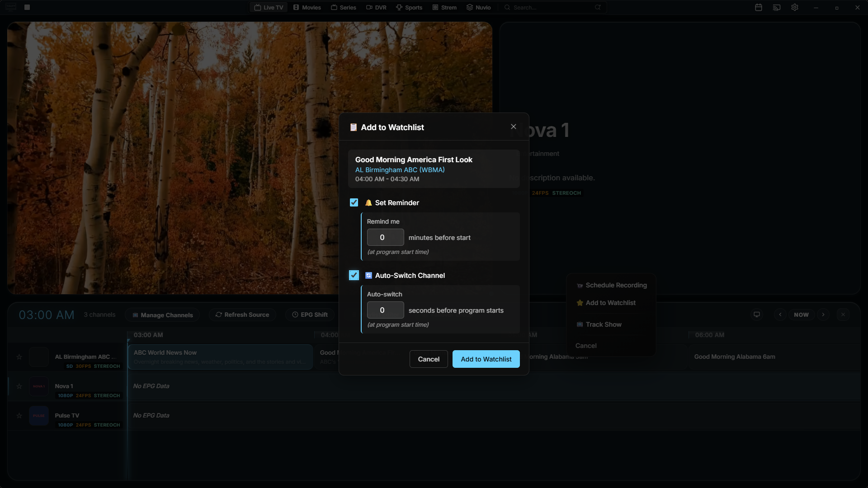Close the Add to Watchlist dialog
868x488 pixels.
(513, 127)
